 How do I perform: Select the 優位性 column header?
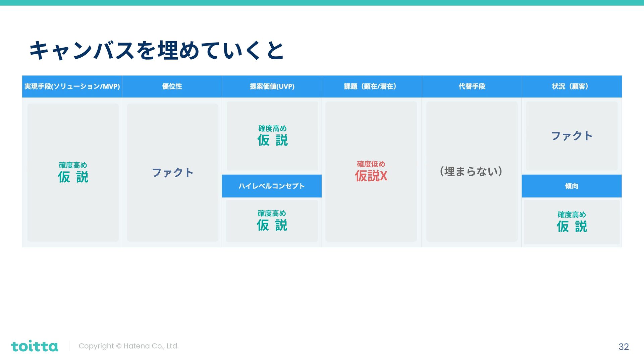pos(172,86)
